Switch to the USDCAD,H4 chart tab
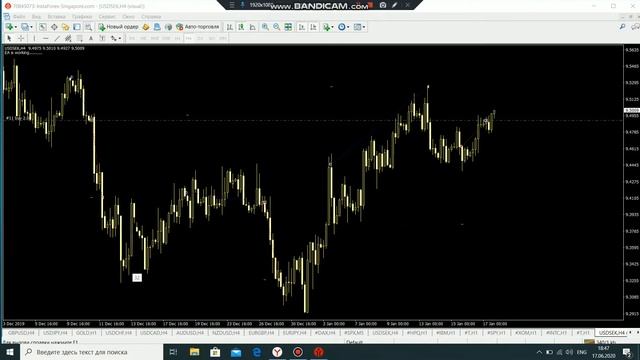640x360 pixels. pos(153,333)
